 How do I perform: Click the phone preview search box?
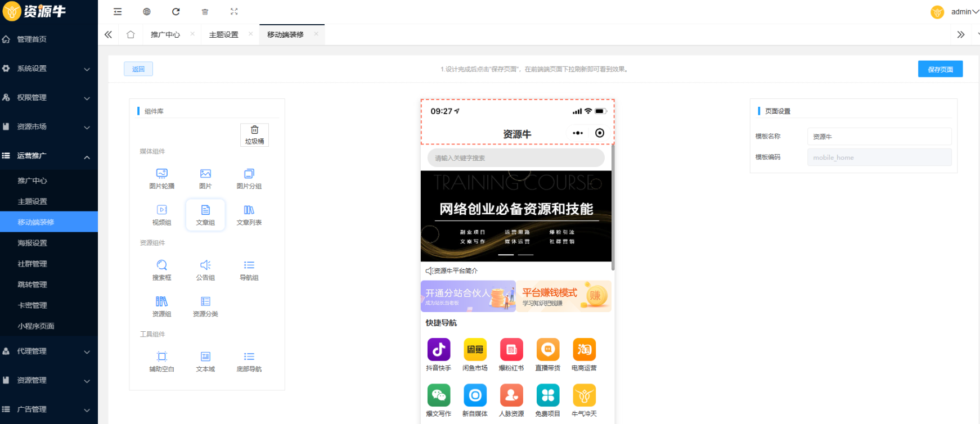(x=516, y=158)
